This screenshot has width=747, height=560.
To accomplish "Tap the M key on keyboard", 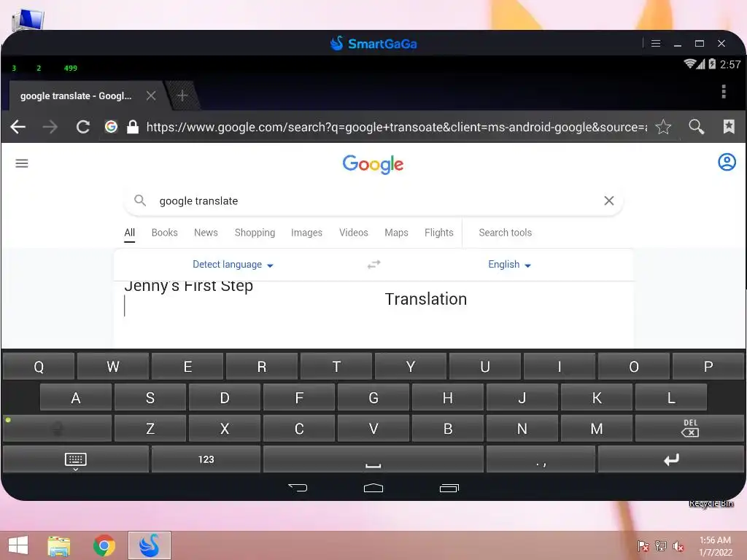I will tap(597, 428).
